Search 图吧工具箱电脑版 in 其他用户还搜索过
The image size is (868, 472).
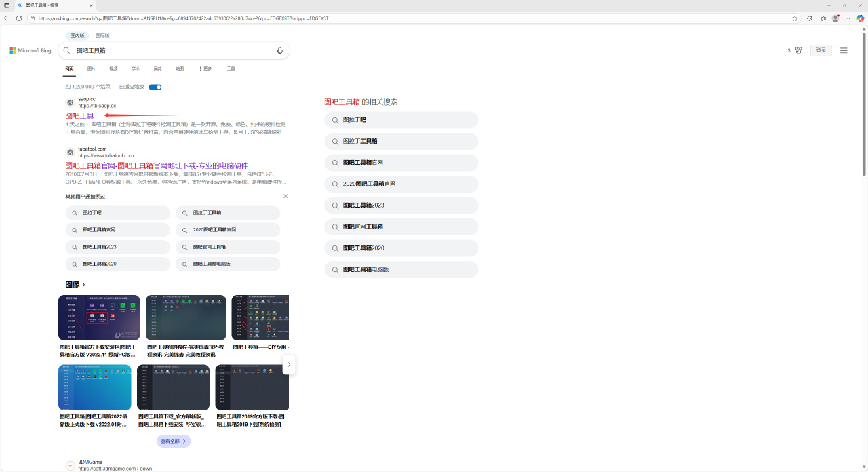[228, 264]
